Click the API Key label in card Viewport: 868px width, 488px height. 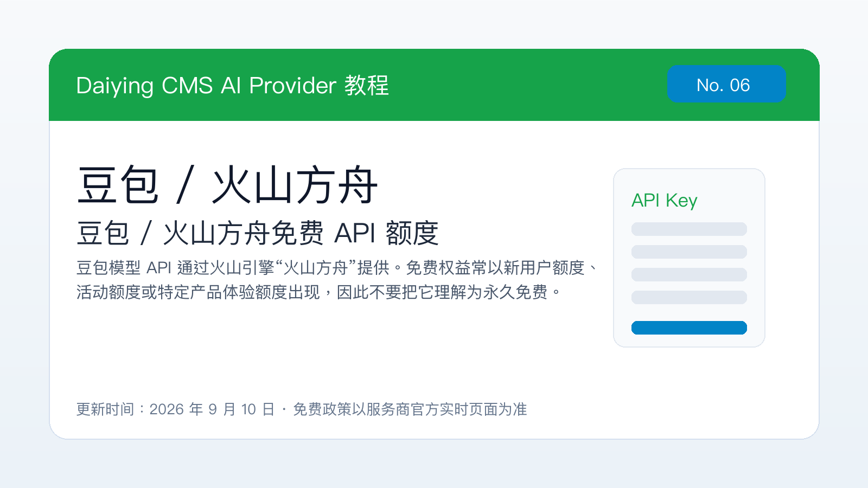click(664, 201)
